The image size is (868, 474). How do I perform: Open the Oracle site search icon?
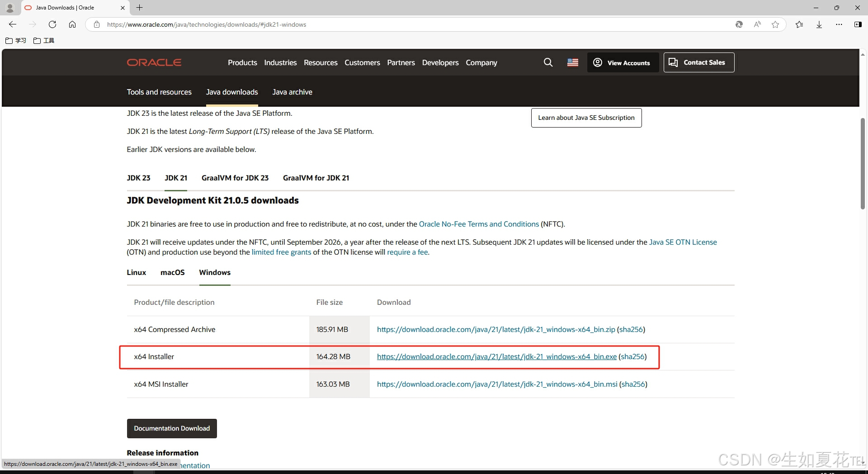[548, 62]
